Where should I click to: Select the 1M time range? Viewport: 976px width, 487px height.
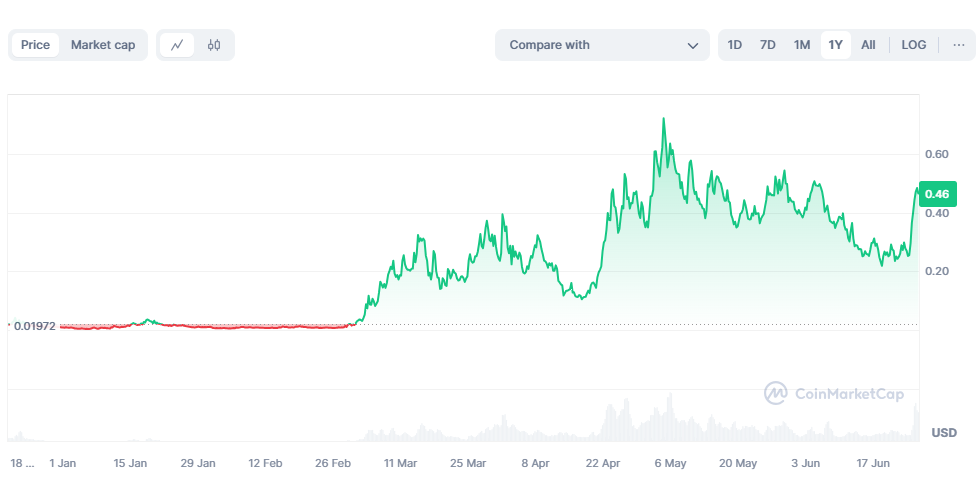802,45
